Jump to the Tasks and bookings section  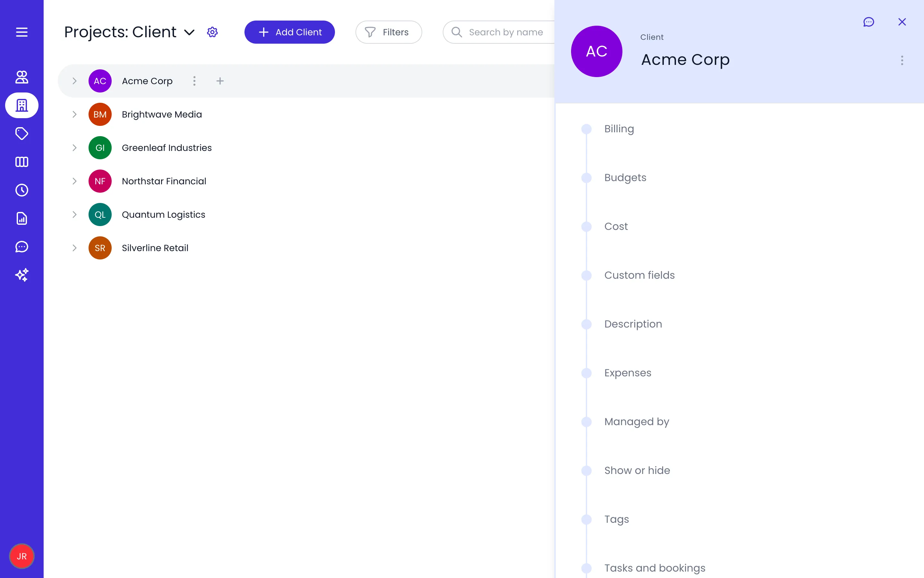tap(655, 568)
